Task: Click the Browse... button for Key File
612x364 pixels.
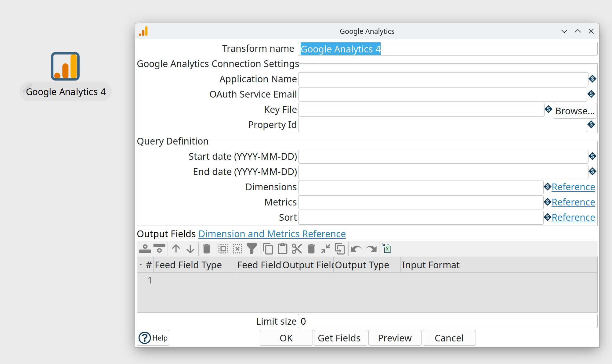Action: (x=575, y=111)
